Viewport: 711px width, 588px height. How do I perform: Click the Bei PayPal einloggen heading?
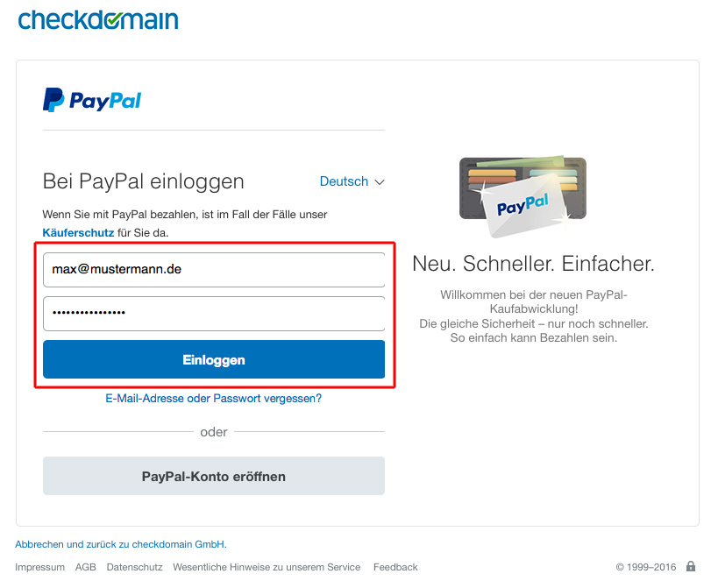point(143,181)
